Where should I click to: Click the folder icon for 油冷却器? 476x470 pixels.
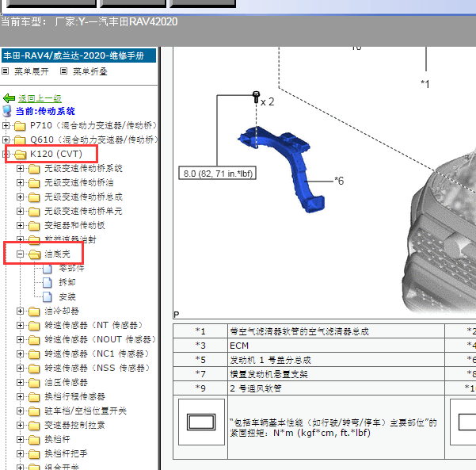tap(34, 311)
